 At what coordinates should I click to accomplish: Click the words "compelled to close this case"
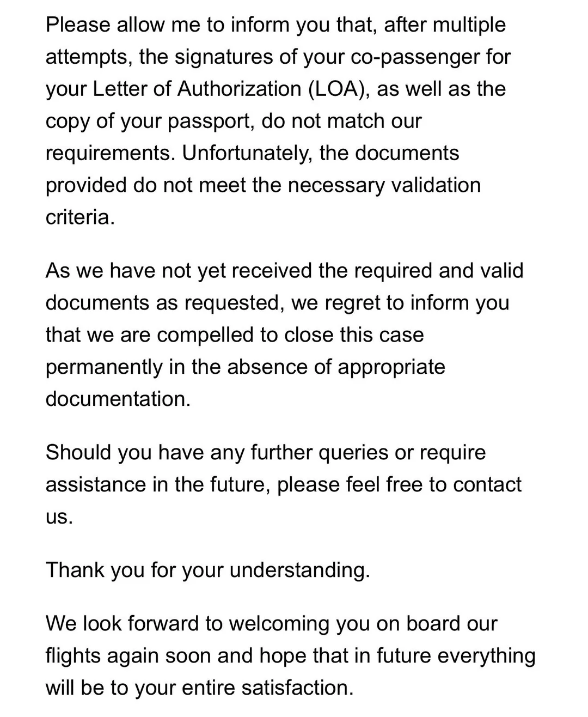290,335
